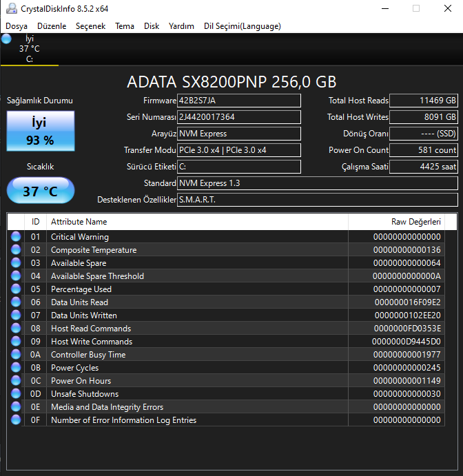
Task: Click the Desteklenen Özellikler field S.M.A.R.T.
Action: [x=317, y=200]
